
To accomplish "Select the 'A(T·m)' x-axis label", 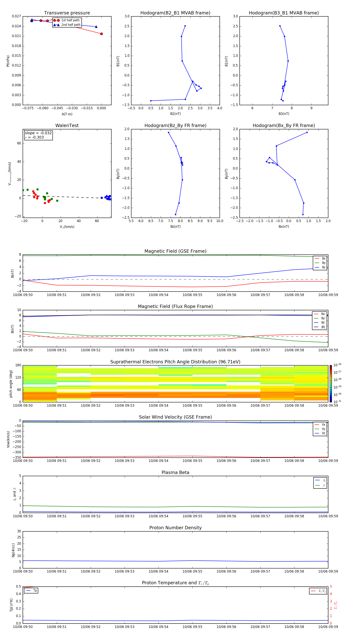I will click(67, 114).
